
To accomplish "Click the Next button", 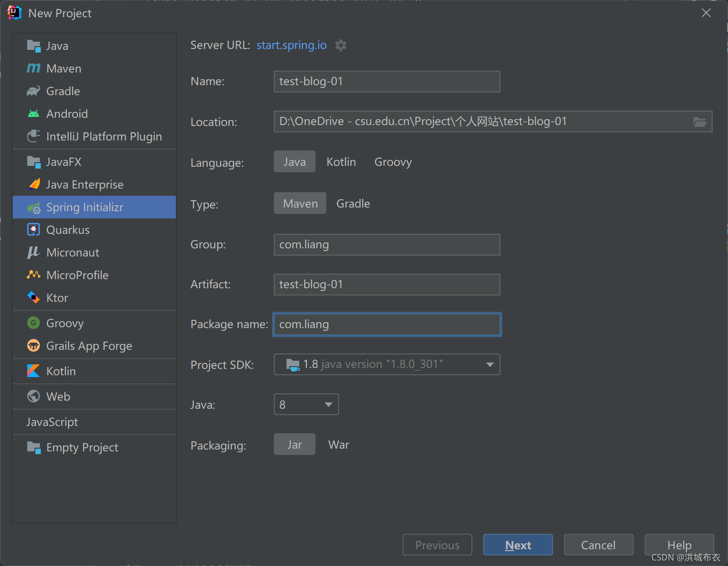I will click(x=518, y=545).
